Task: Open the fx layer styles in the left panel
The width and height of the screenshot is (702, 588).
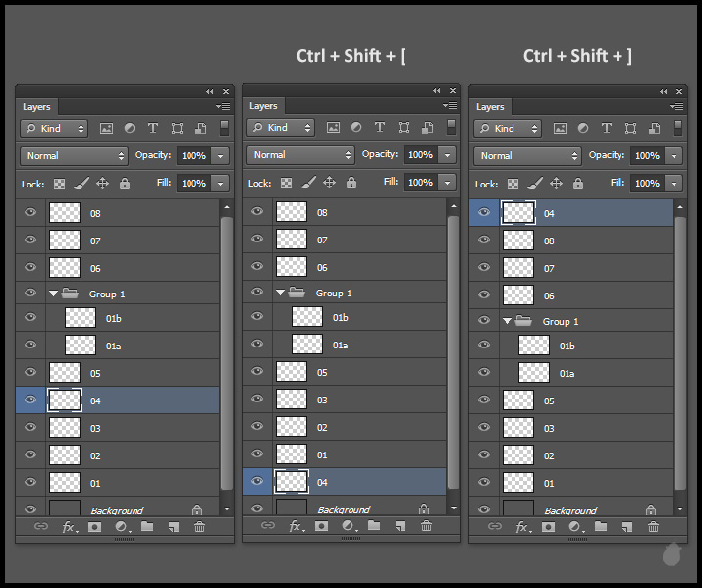Action: click(70, 527)
